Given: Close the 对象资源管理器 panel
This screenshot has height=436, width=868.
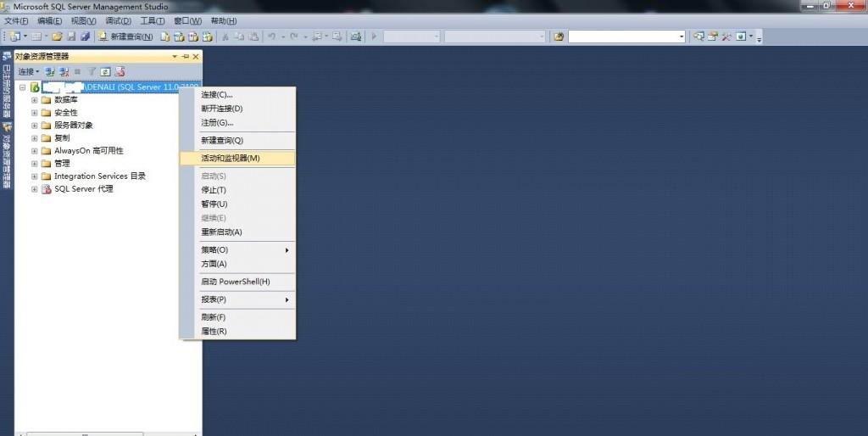Looking at the screenshot, I should coord(196,57).
